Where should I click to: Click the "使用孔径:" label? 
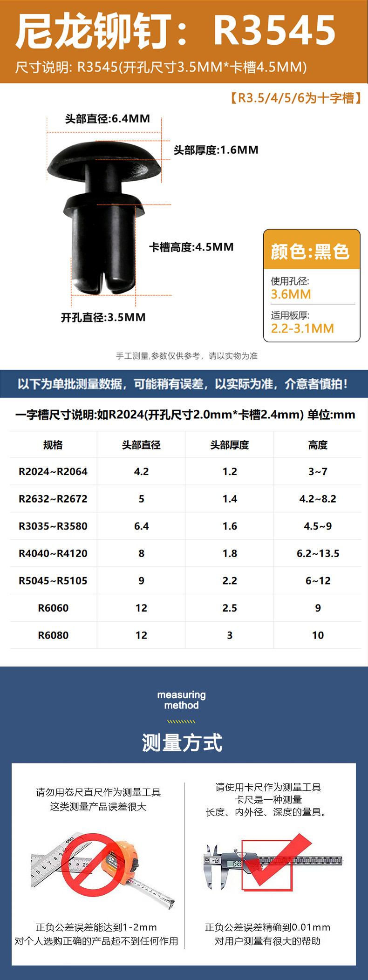290,281
